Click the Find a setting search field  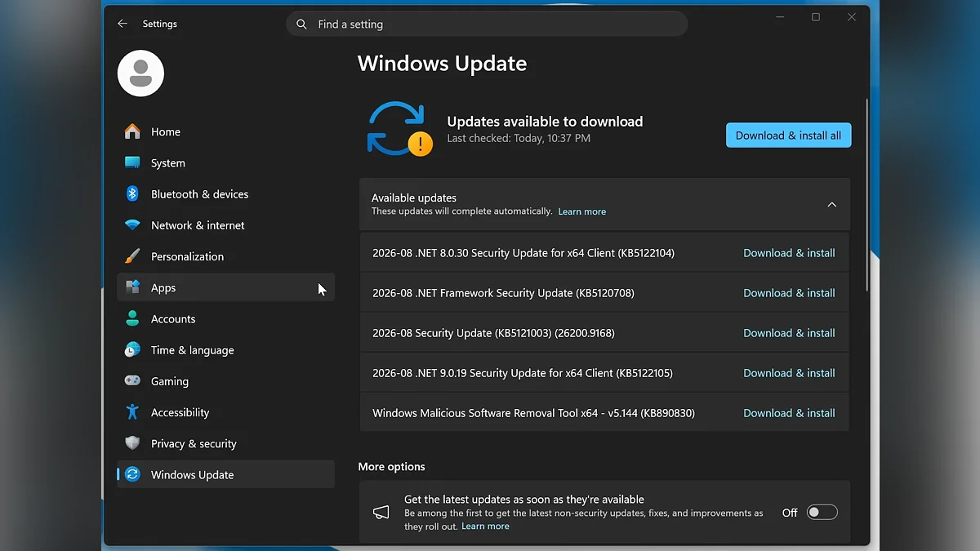pos(487,24)
